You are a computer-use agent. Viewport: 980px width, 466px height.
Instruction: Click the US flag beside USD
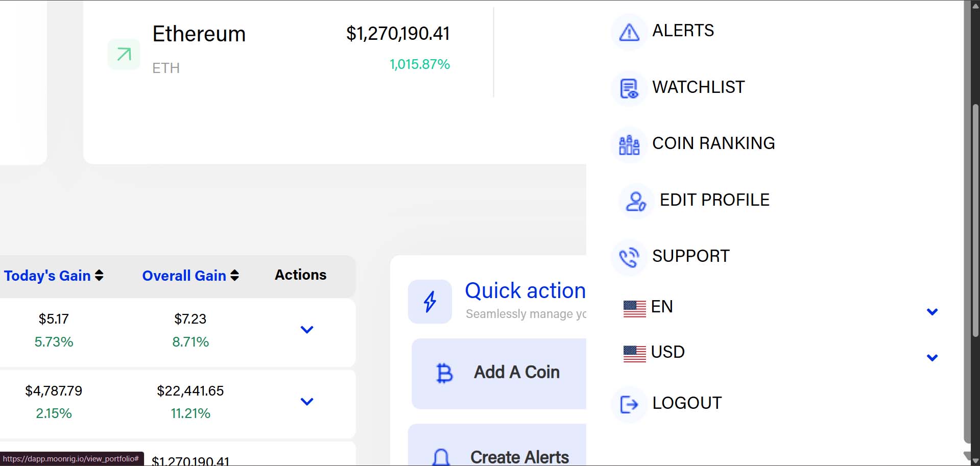click(635, 354)
